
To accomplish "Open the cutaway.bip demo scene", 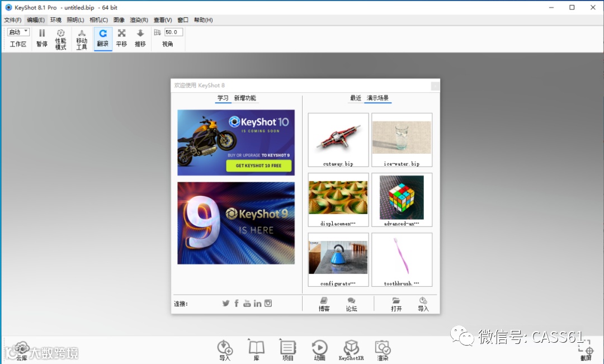I will [x=338, y=140].
